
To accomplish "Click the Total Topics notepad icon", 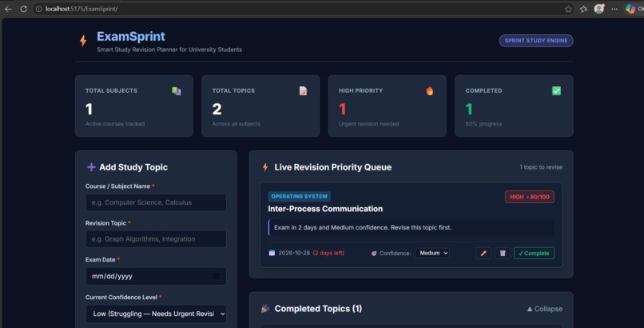I will [303, 91].
